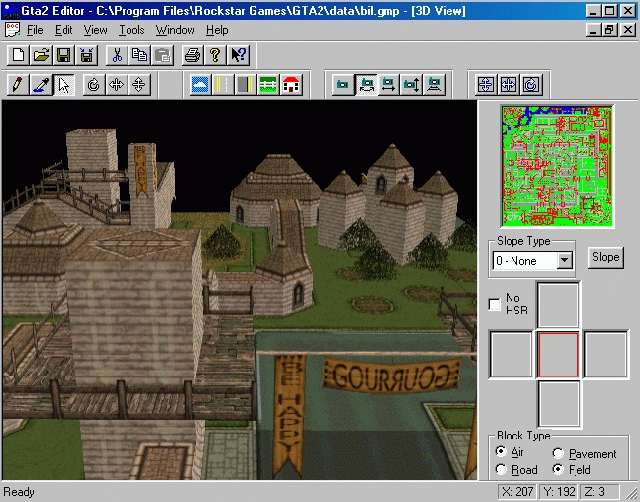Viewport: 640px width, 502px height.
Task: Click the document icon beside File menu
Action: click(x=12, y=30)
